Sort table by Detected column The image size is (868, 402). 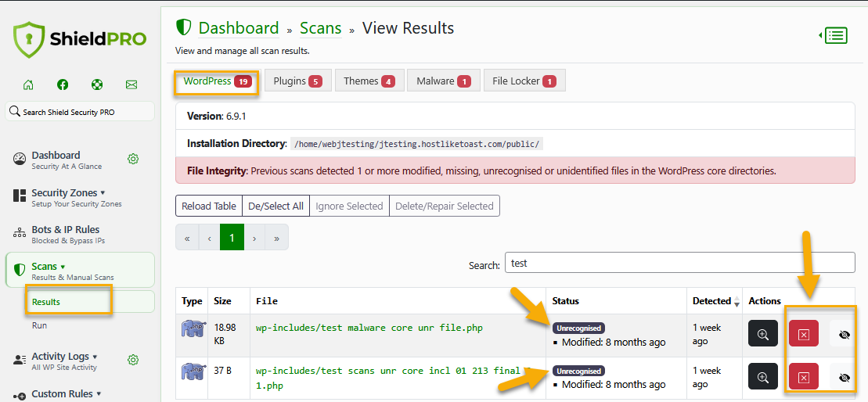tap(714, 301)
